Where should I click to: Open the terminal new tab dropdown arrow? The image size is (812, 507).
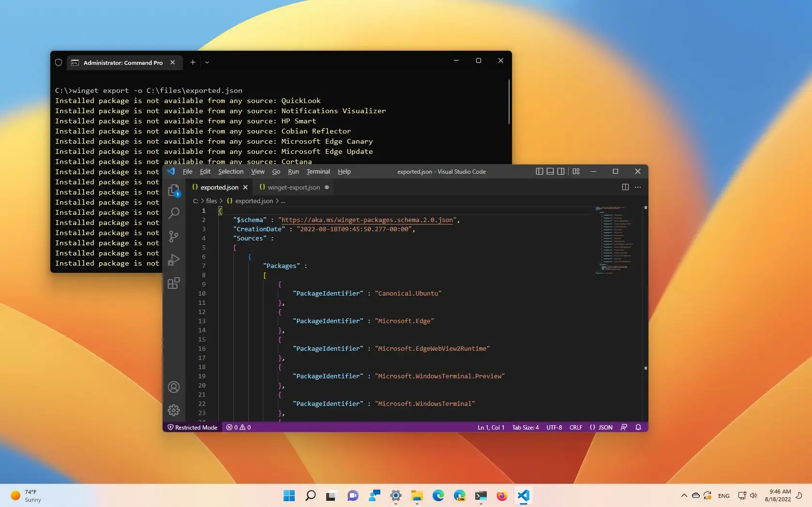[207, 62]
